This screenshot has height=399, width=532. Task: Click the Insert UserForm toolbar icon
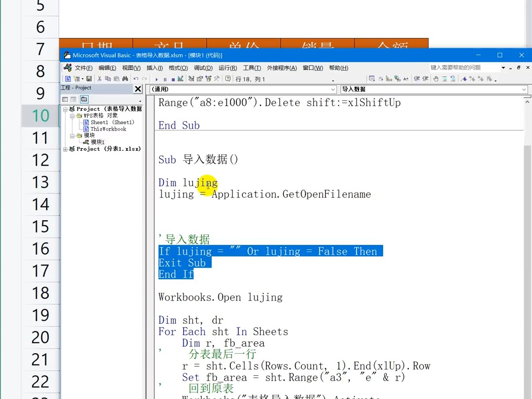point(77,79)
